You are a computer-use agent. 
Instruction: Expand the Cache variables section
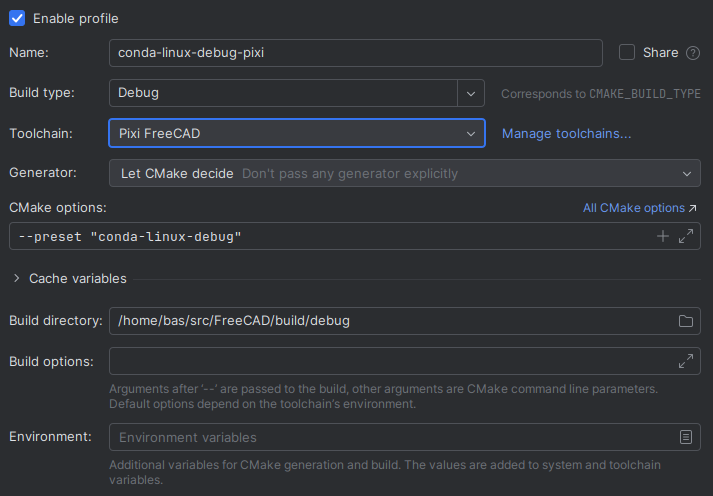click(x=17, y=278)
